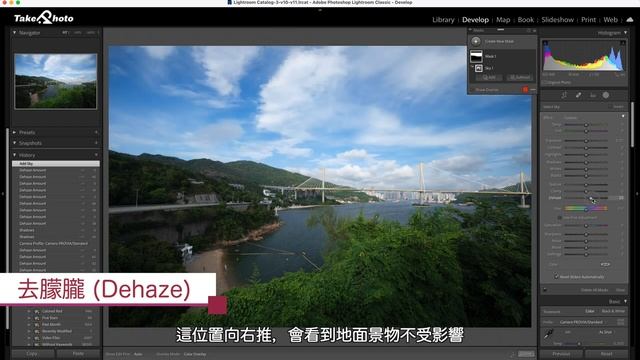640x360 pixels.
Task: Expand the Presets panel
Action: (x=15, y=132)
